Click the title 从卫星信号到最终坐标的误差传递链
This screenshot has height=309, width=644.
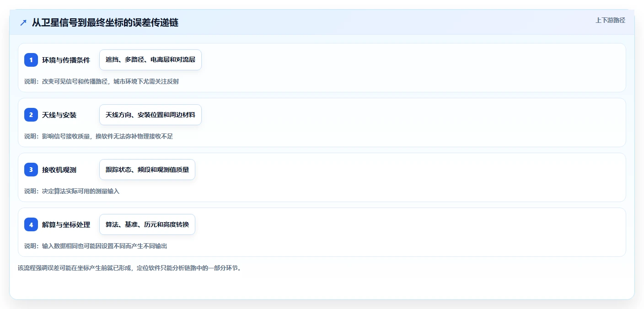point(105,23)
